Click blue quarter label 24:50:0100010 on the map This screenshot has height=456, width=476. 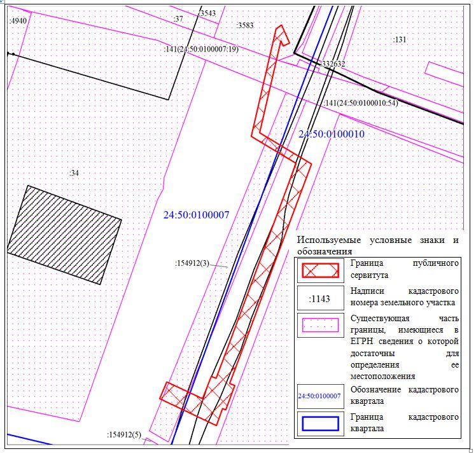(331, 134)
